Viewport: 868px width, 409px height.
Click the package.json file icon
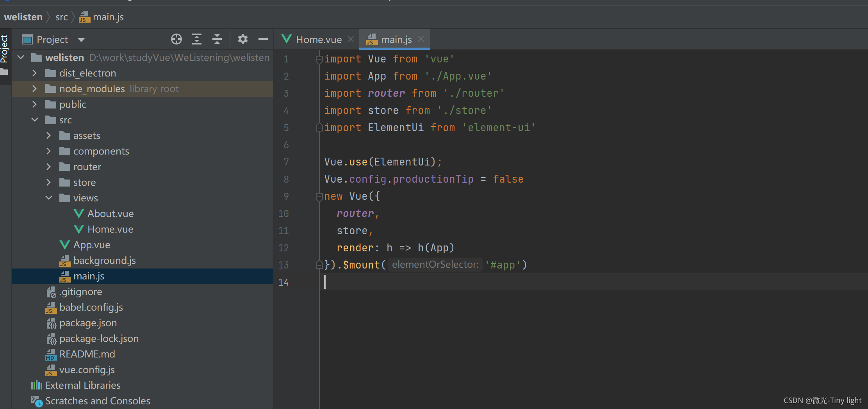click(x=52, y=323)
